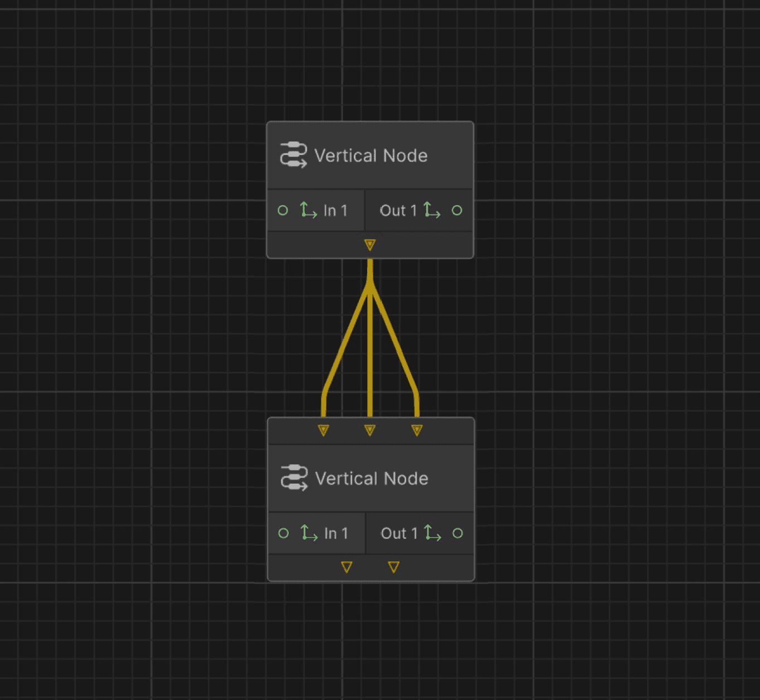This screenshot has height=700, width=760.
Task: Click the leftmost triangle connector atop the bottom node
Action: tap(323, 429)
